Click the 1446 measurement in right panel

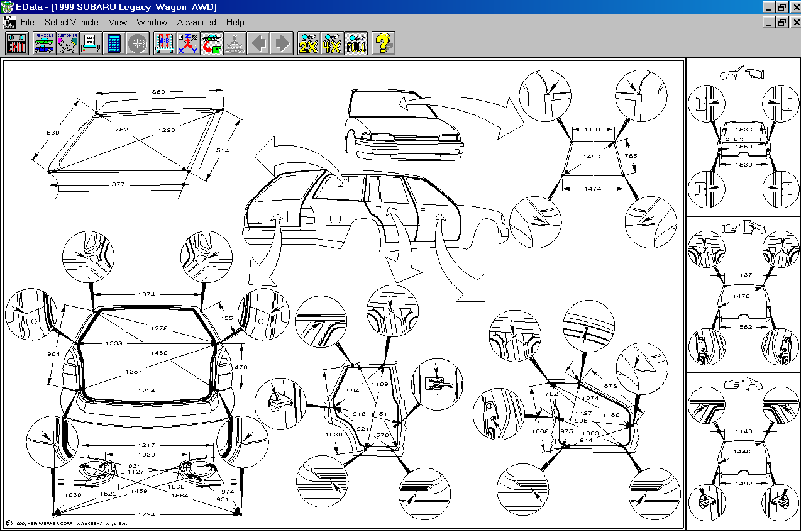(743, 452)
